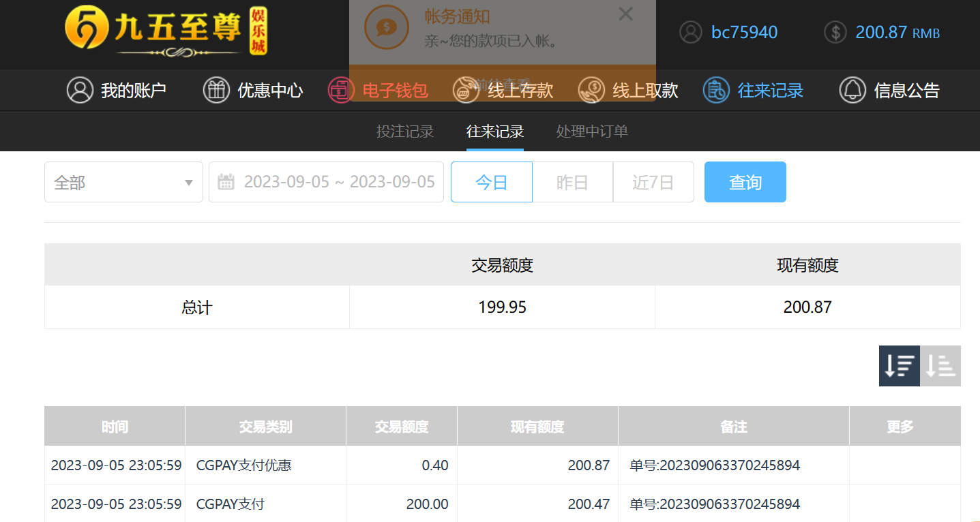
Task: Open 往来记录 via its clipboard icon
Action: pyautogui.click(x=716, y=90)
